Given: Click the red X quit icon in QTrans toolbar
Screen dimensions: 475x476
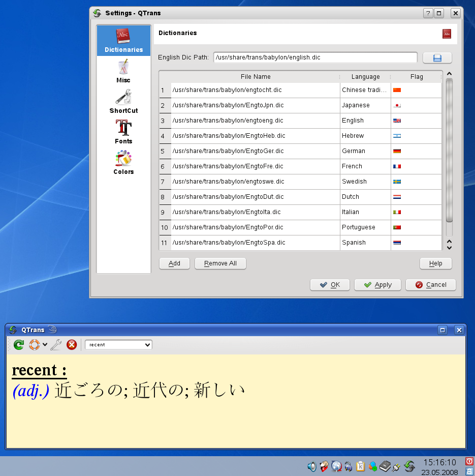Looking at the screenshot, I should click(x=72, y=345).
